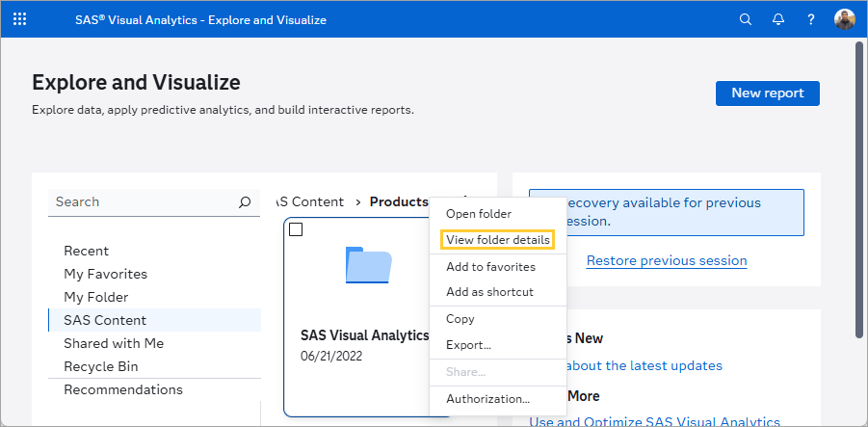Select the SAS Visual Analytics folder checkbox
The height and width of the screenshot is (427, 868).
[296, 229]
